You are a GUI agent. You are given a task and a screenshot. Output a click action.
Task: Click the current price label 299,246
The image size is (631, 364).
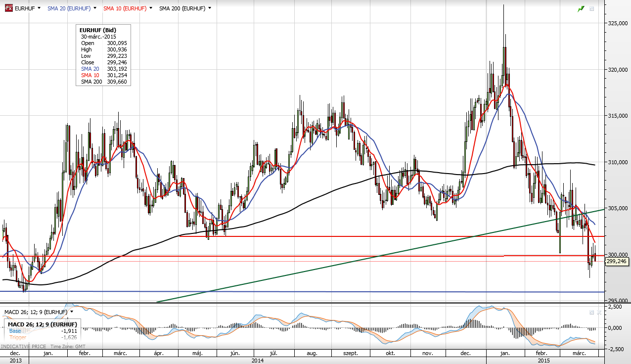click(x=617, y=262)
